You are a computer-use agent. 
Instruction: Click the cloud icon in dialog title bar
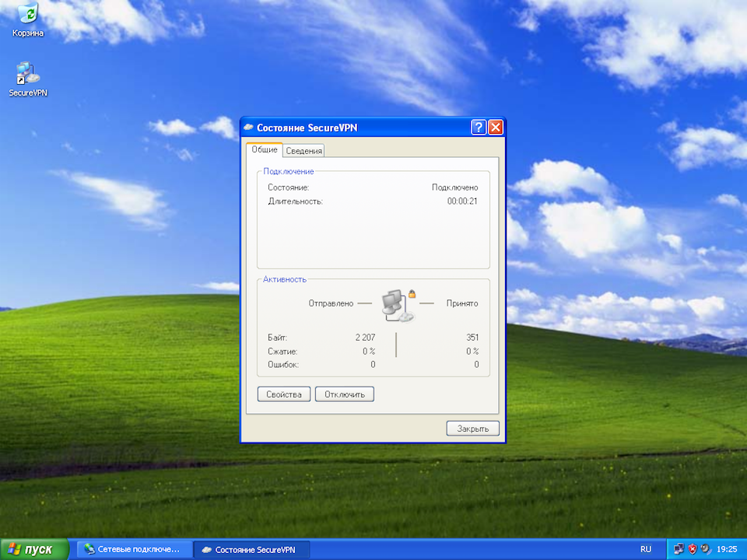(248, 128)
